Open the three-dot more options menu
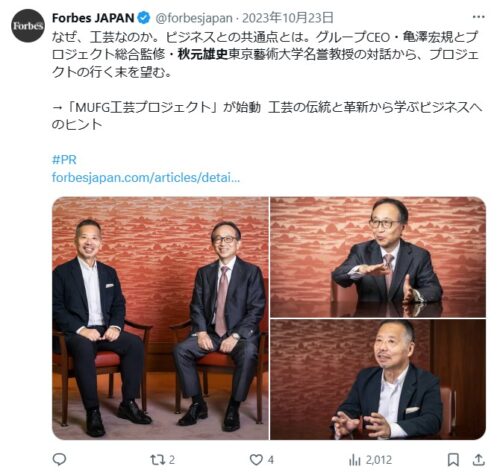The width and height of the screenshot is (500, 475). (479, 17)
